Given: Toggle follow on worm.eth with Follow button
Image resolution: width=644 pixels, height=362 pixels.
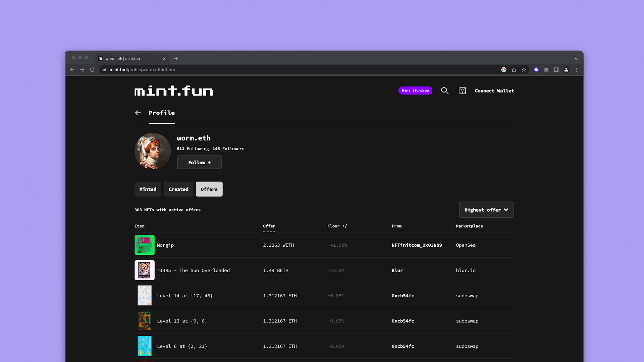Looking at the screenshot, I should (x=199, y=162).
